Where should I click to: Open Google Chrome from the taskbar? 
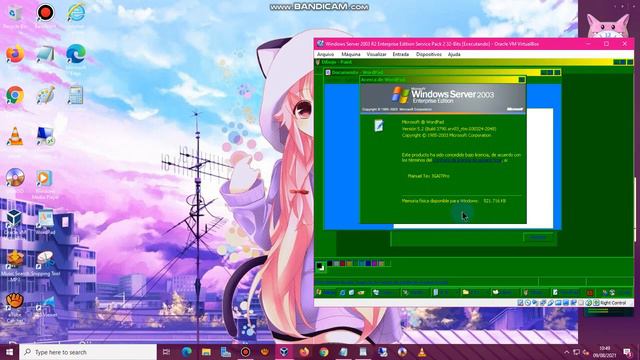[324, 352]
